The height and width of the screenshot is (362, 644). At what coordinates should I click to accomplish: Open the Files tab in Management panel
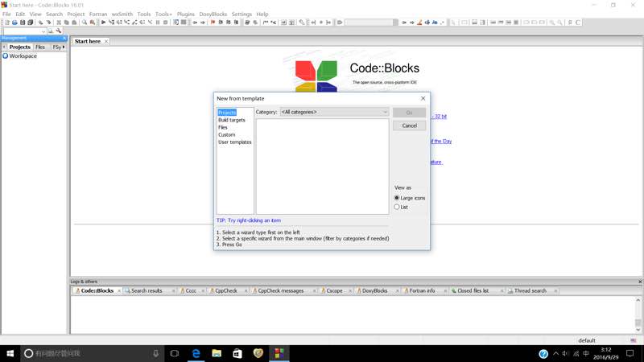[x=39, y=47]
